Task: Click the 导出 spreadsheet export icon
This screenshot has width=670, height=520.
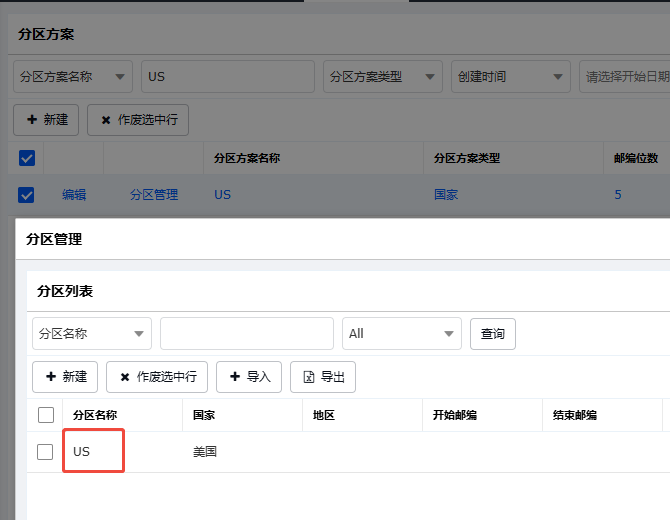Action: coord(309,377)
